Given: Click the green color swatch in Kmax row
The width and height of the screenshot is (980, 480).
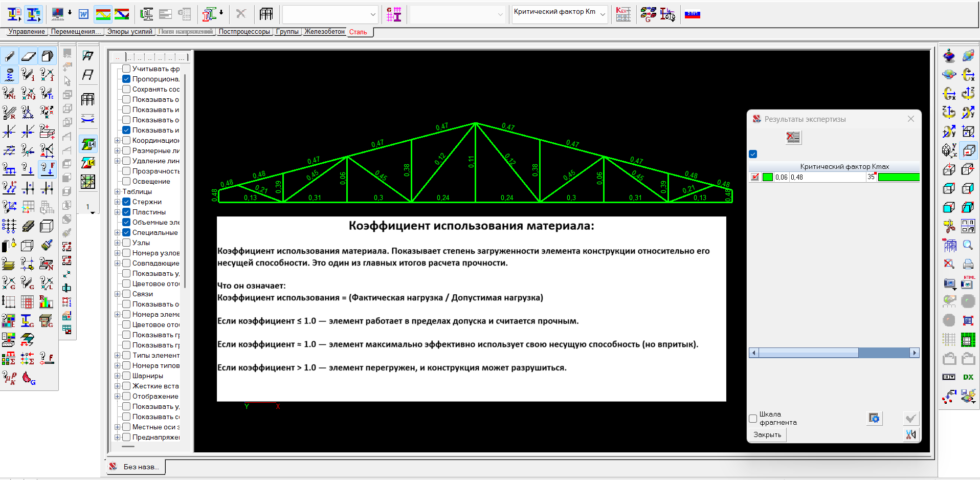Looking at the screenshot, I should pos(767,177).
